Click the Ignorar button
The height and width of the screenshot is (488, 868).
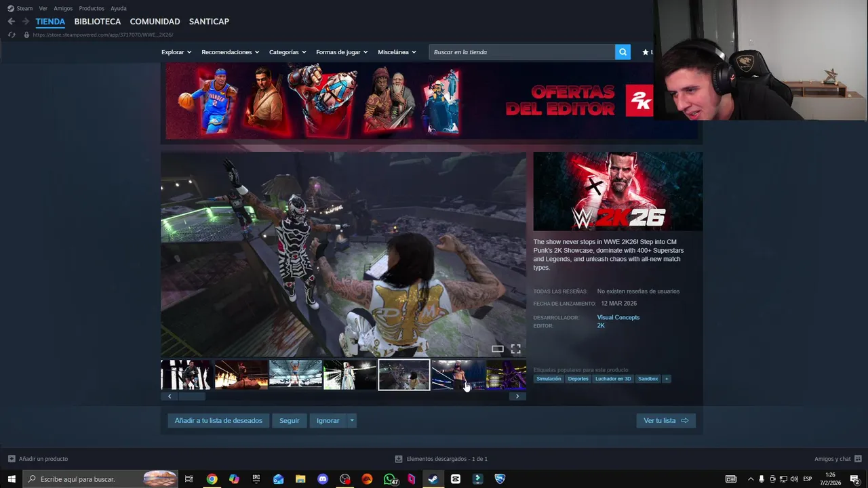point(328,421)
